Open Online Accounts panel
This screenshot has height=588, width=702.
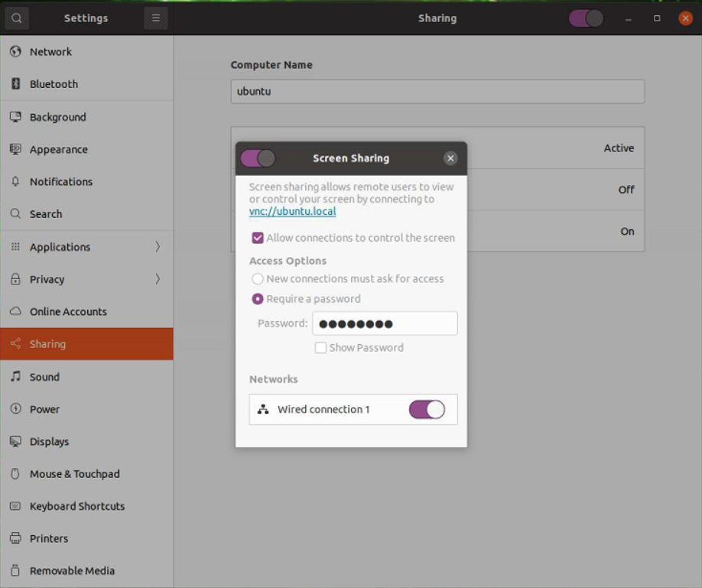pos(87,311)
